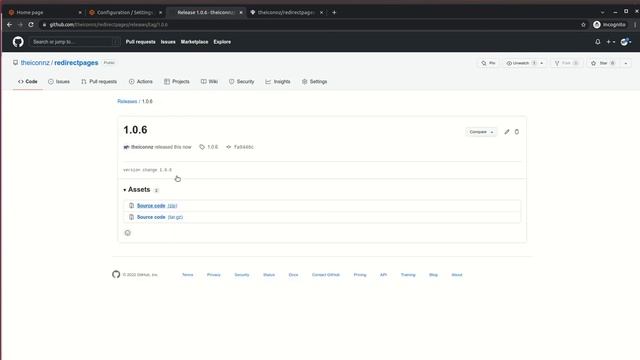The height and width of the screenshot is (360, 640).
Task: Collapse the Assets section
Action: [137, 189]
